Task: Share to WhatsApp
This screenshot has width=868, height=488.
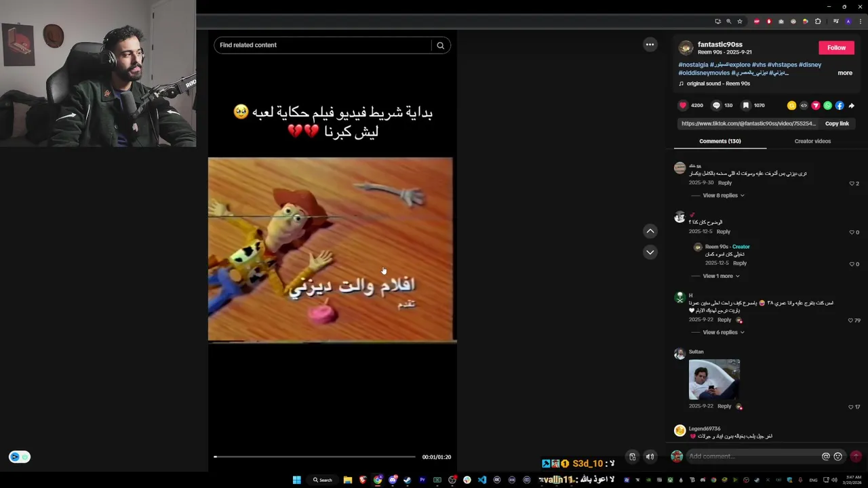Action: pyautogui.click(x=827, y=106)
